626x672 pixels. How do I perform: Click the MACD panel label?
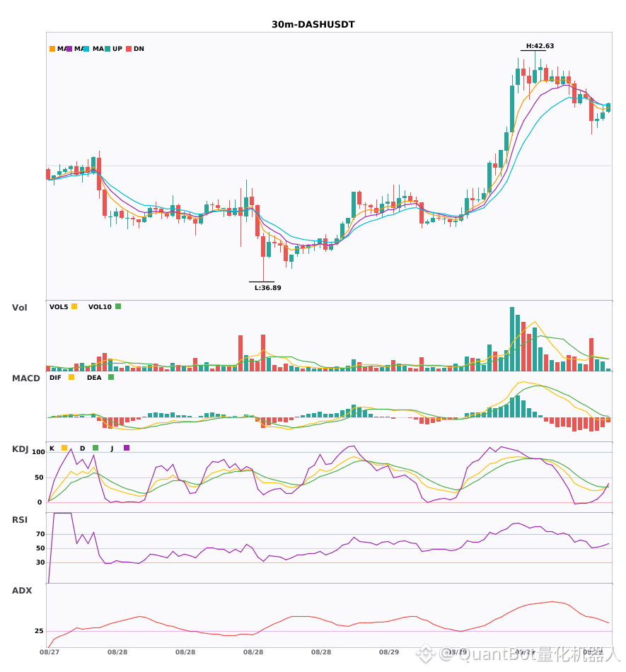25,378
